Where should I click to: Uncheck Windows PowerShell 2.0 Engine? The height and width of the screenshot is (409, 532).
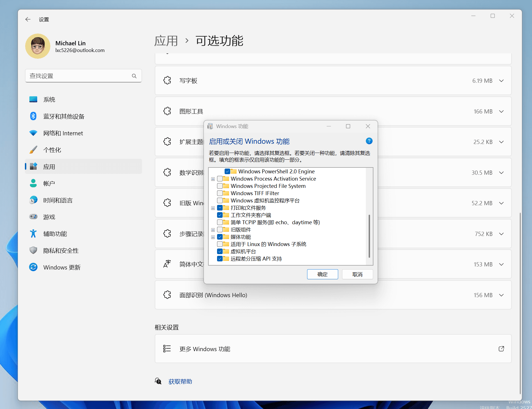pos(227,171)
